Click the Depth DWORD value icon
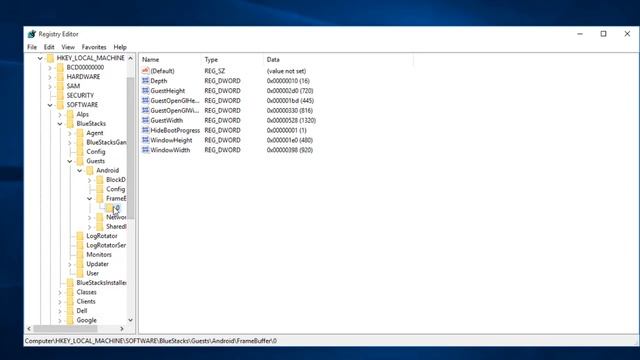This screenshot has width=640, height=360. 145,80
